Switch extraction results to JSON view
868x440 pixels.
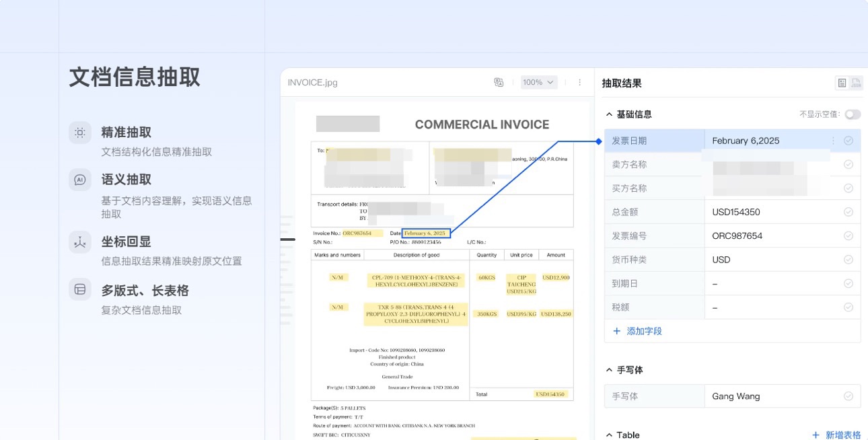click(x=856, y=83)
